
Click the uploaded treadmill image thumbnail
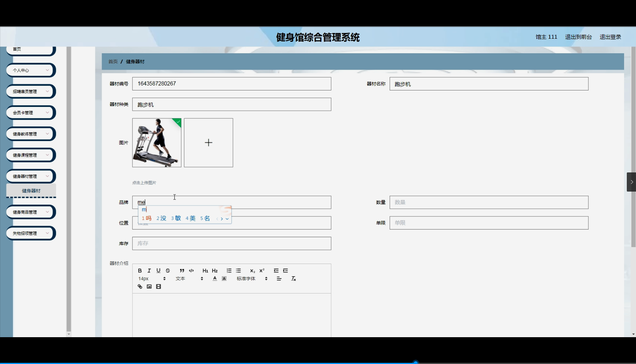157,143
